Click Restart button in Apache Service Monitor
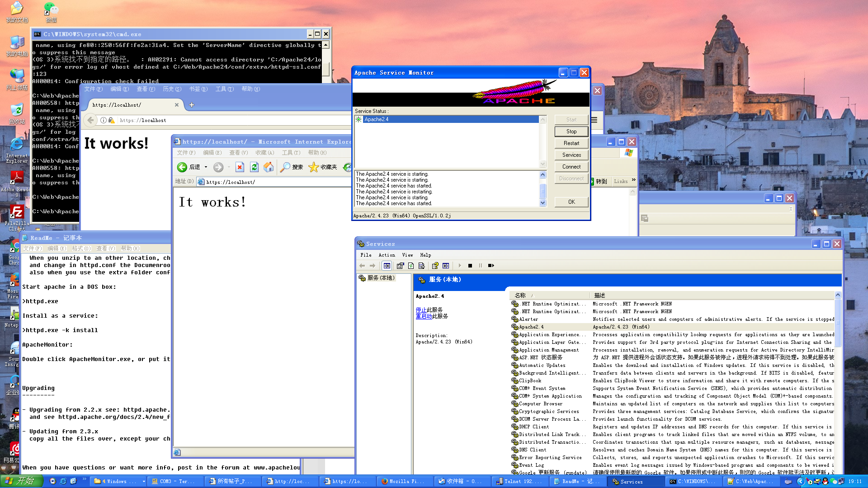Viewport: 868px width, 488px height. [571, 143]
